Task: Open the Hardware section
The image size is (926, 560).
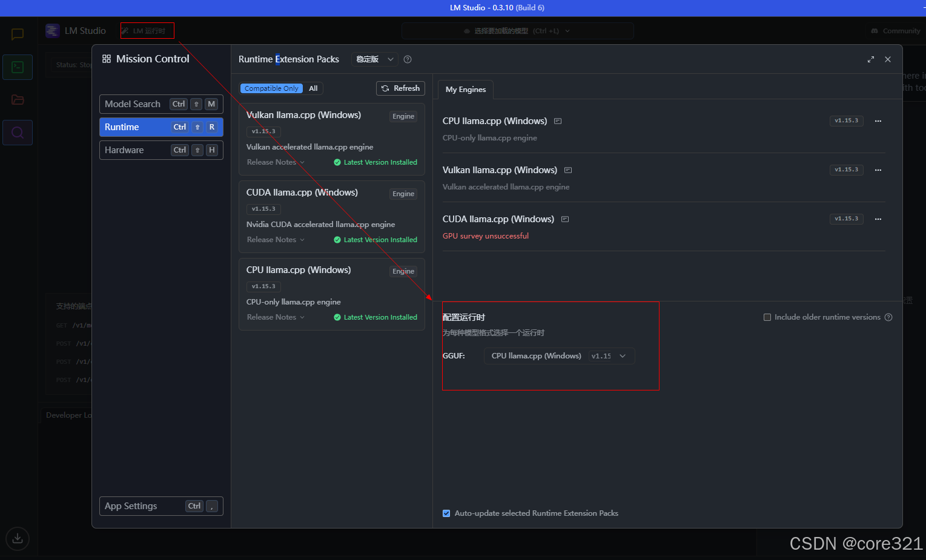Action: [x=161, y=150]
